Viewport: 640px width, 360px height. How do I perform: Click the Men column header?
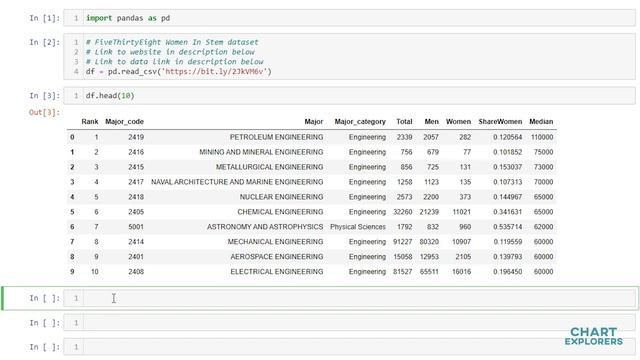[431, 122]
